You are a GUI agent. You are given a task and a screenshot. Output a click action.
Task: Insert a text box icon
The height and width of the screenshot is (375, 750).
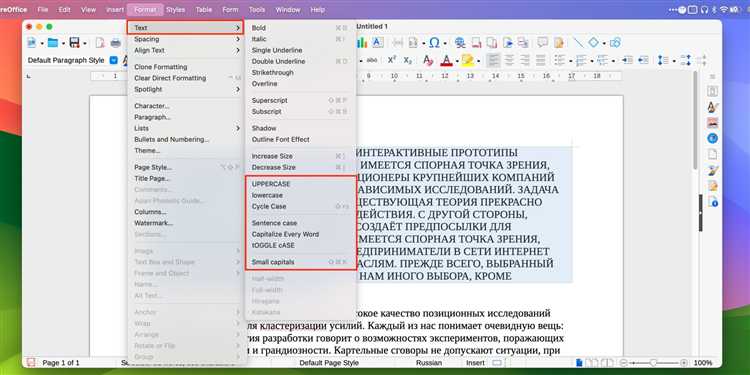pos(377,43)
